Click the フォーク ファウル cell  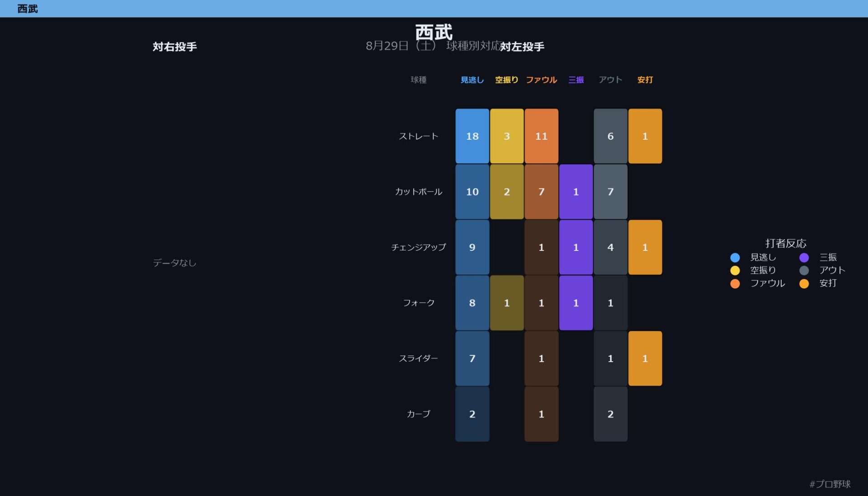[x=541, y=303]
